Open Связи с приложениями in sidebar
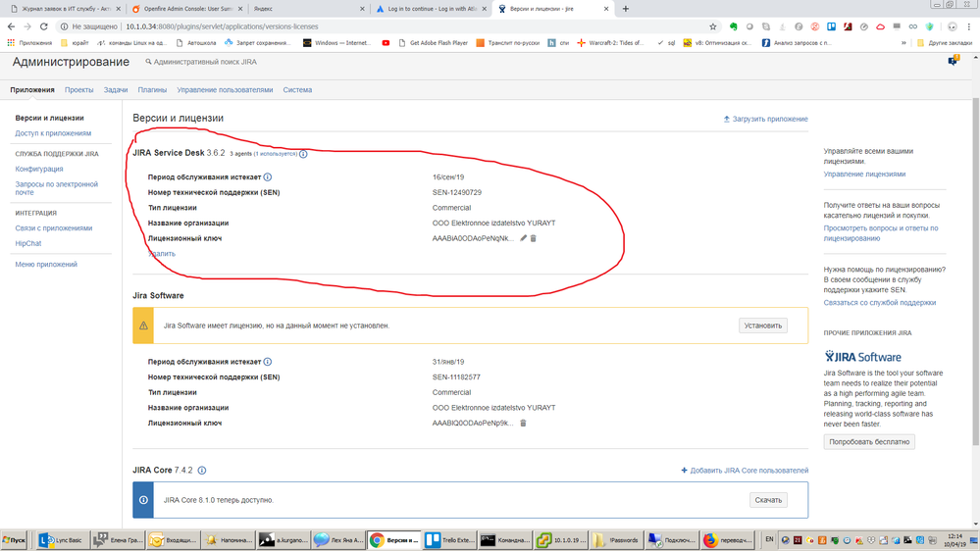The height and width of the screenshot is (551, 980). 54,228
